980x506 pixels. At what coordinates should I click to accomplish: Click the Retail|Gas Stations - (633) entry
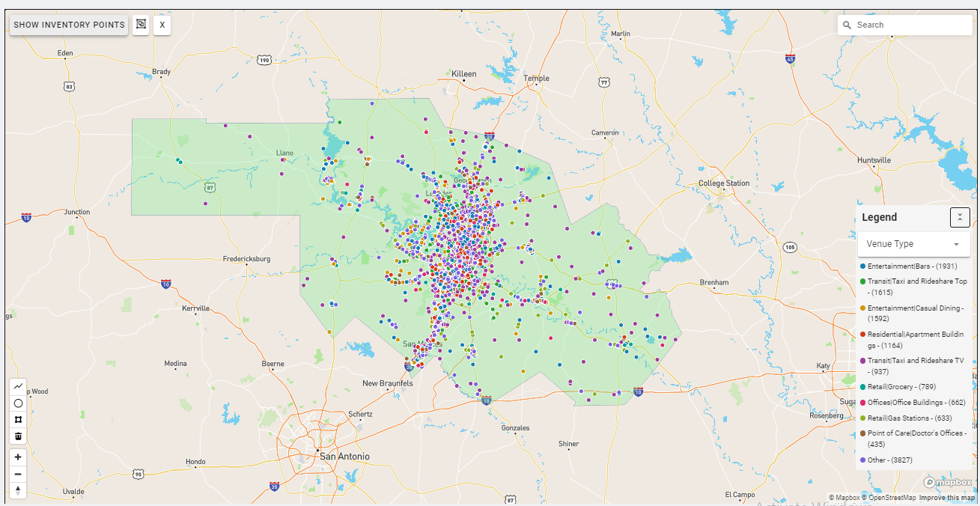(906, 418)
